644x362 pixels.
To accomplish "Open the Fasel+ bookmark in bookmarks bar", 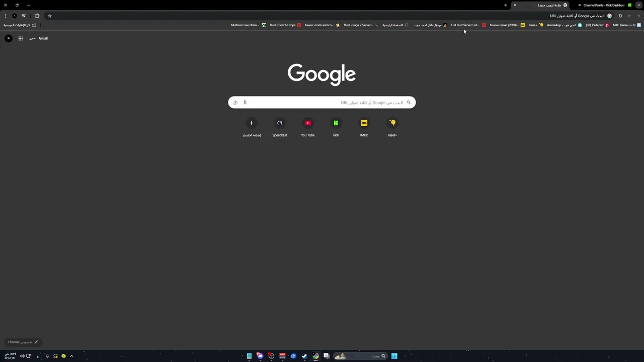I will pos(536,25).
